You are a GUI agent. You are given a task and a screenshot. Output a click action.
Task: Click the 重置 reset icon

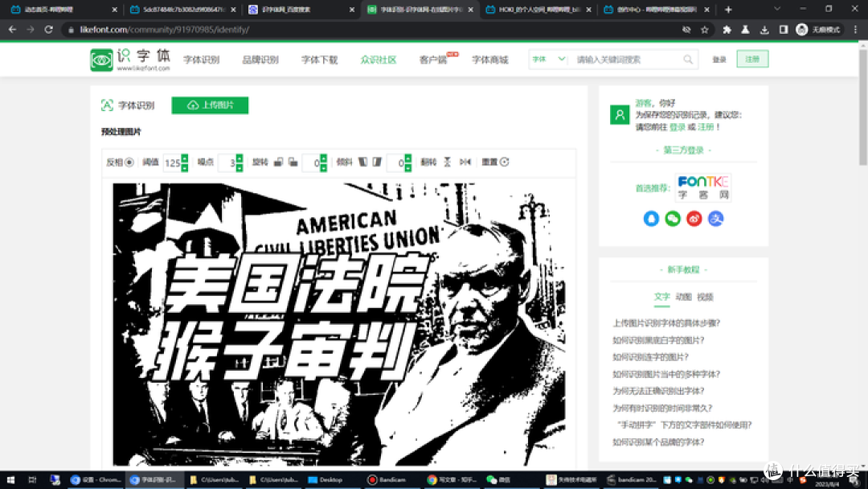tap(504, 162)
